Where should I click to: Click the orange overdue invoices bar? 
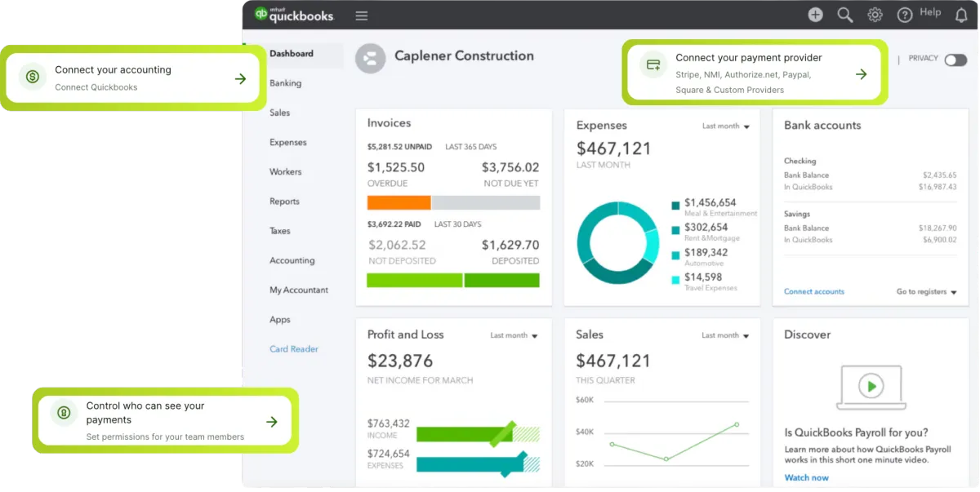coord(399,203)
